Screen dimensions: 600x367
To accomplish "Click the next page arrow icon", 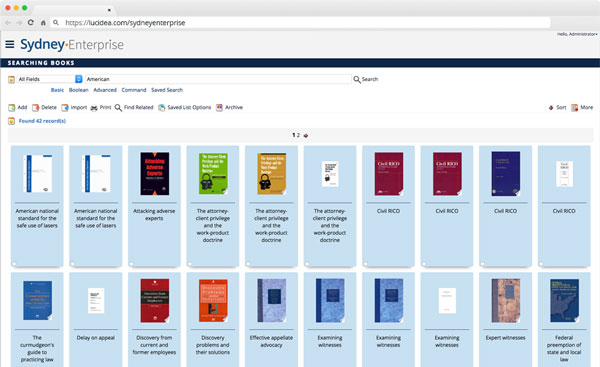I will click(306, 135).
